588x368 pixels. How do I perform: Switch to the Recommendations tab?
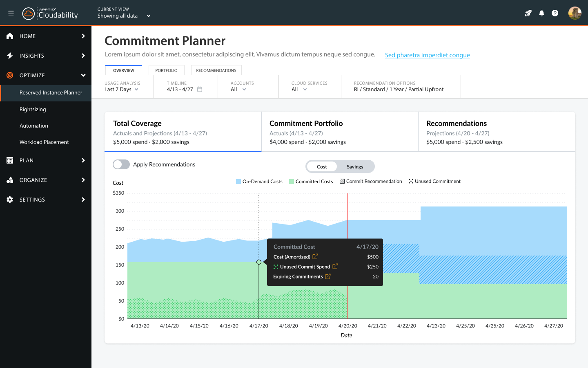(x=216, y=70)
